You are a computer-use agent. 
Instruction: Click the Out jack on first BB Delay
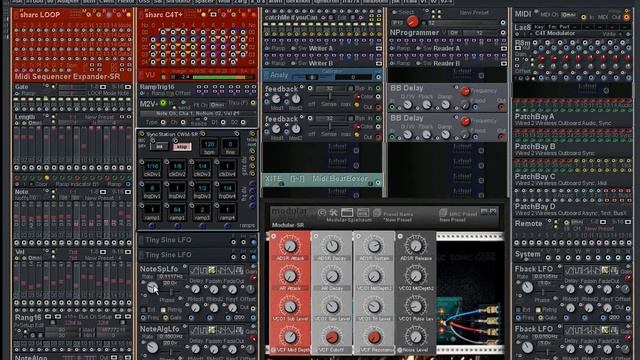(501, 107)
